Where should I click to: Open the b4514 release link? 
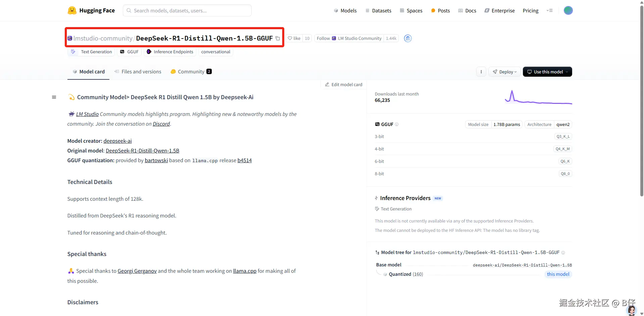245,161
